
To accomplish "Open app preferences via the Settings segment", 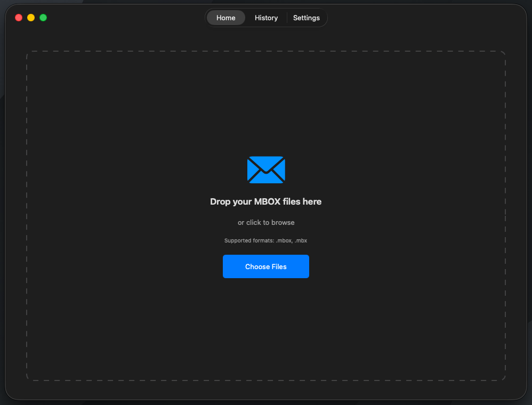I will click(x=307, y=18).
